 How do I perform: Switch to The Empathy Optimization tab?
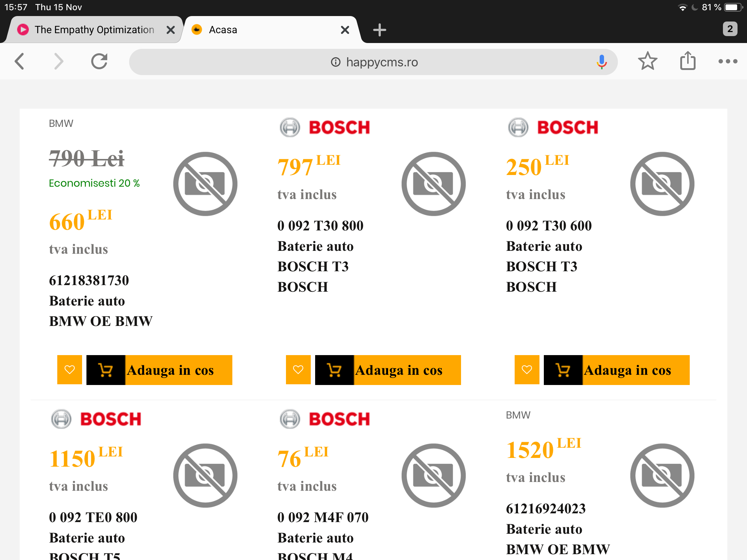point(94,30)
